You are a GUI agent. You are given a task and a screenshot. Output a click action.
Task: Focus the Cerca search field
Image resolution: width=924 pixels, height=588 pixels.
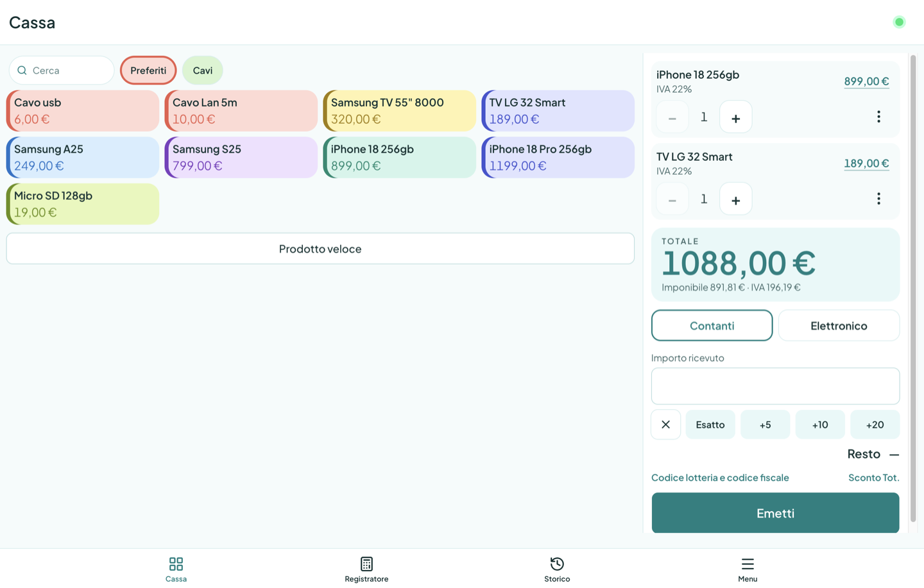point(62,71)
